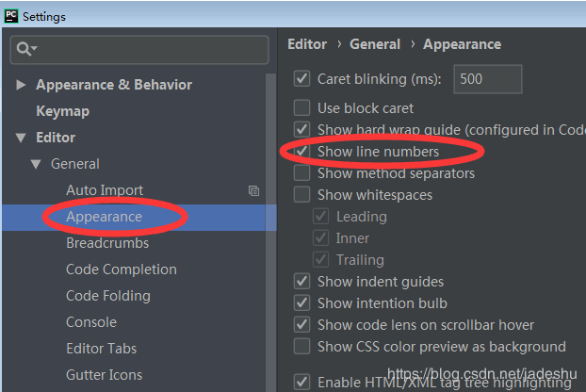Collapse the Editor tree node
586x392 pixels.
click(21, 138)
